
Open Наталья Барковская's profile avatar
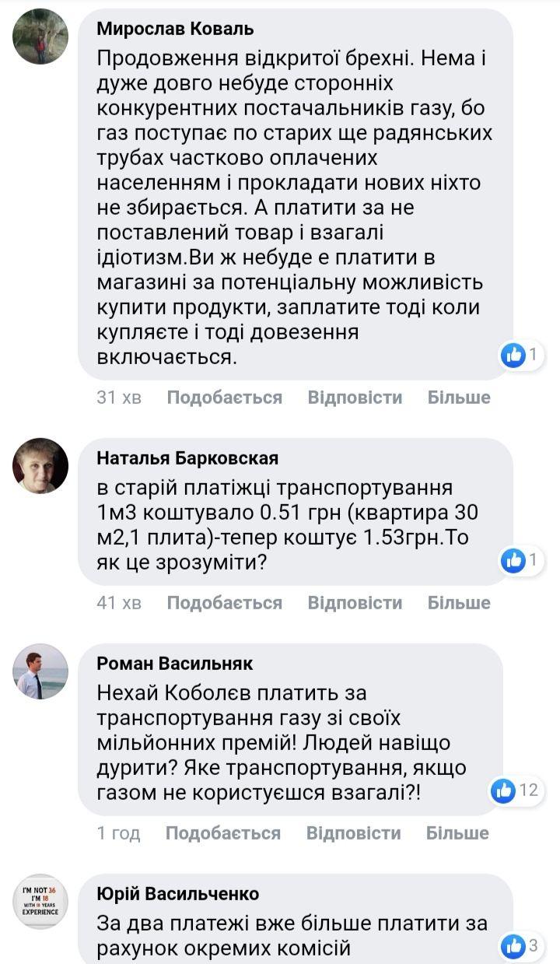coord(40,466)
